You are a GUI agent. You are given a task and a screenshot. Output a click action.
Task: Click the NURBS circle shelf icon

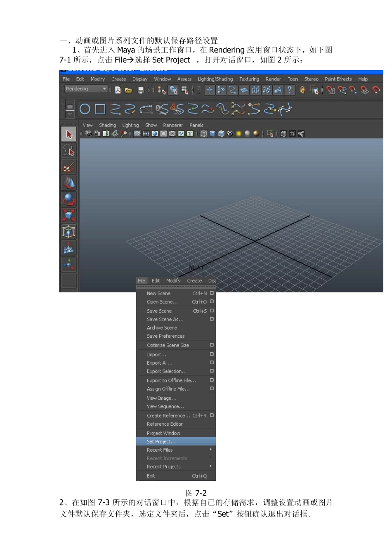pyautogui.click(x=85, y=109)
